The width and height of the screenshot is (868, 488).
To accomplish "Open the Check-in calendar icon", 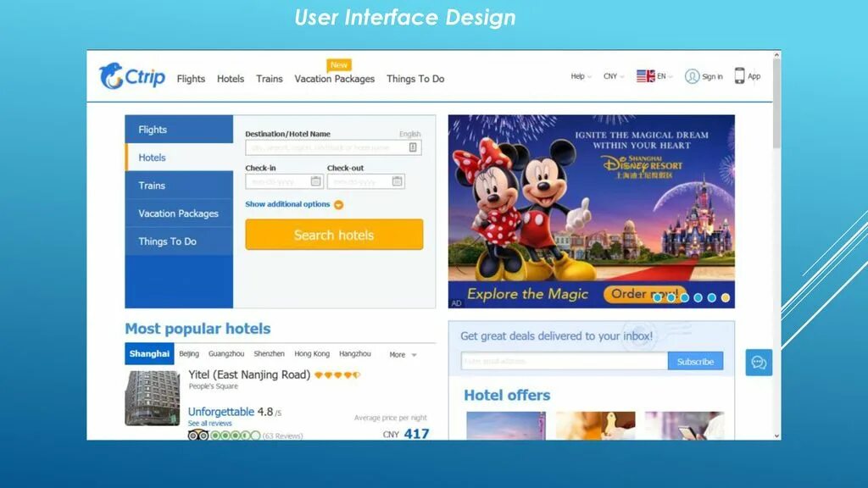I will click(x=315, y=181).
